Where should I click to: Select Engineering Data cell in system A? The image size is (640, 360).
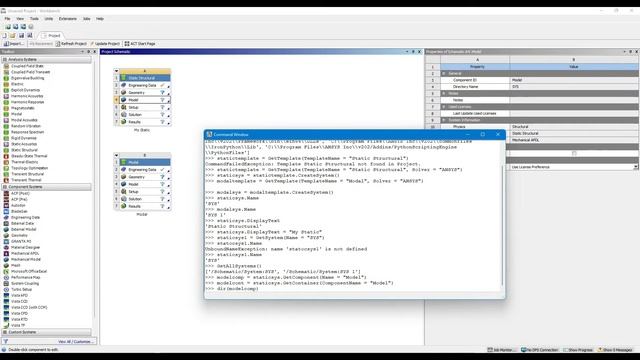point(145,85)
